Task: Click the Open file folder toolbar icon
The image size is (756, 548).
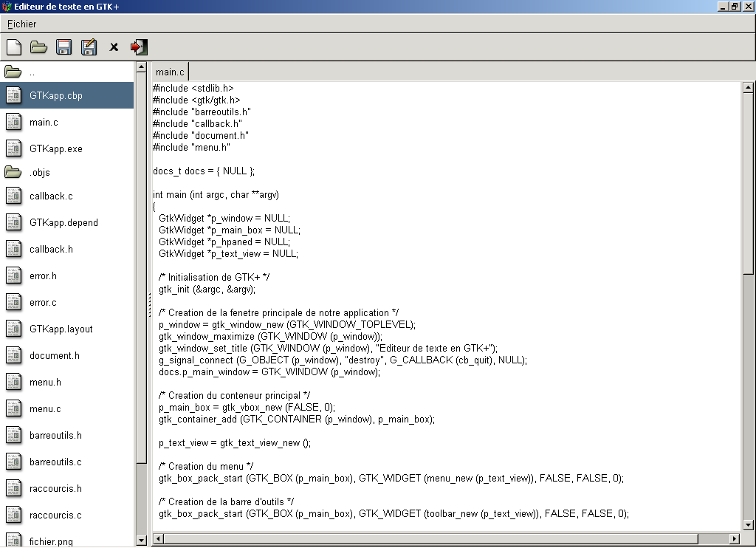Action: click(38, 47)
